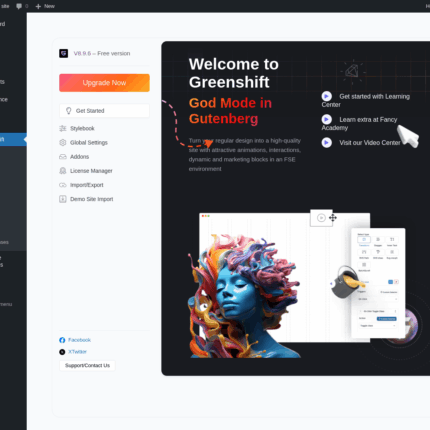Click the Demo Site Import download icon
Screen dimensions: 430x430
click(x=63, y=199)
